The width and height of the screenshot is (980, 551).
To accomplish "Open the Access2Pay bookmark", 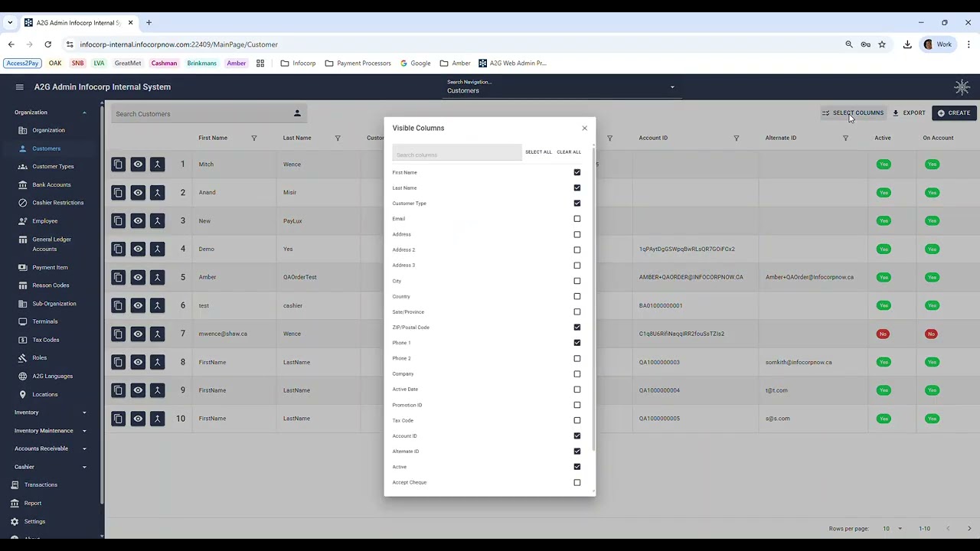I will coord(22,64).
